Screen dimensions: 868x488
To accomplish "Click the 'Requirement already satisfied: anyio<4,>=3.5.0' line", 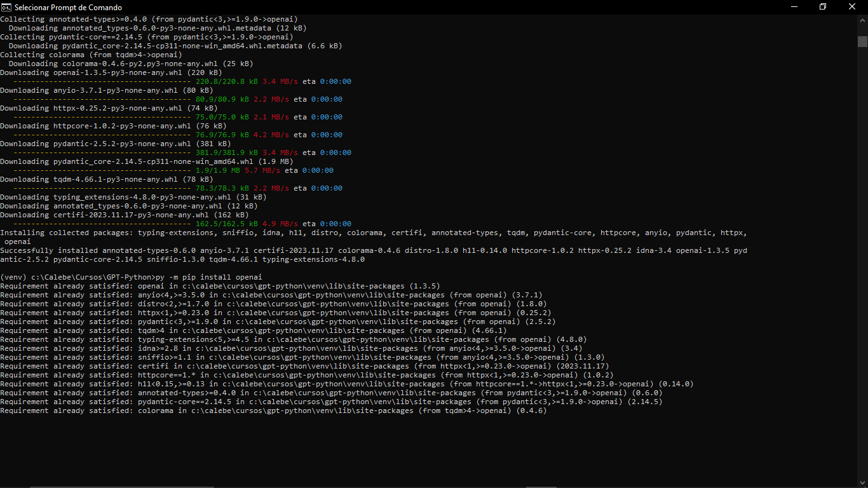I will point(271,295).
